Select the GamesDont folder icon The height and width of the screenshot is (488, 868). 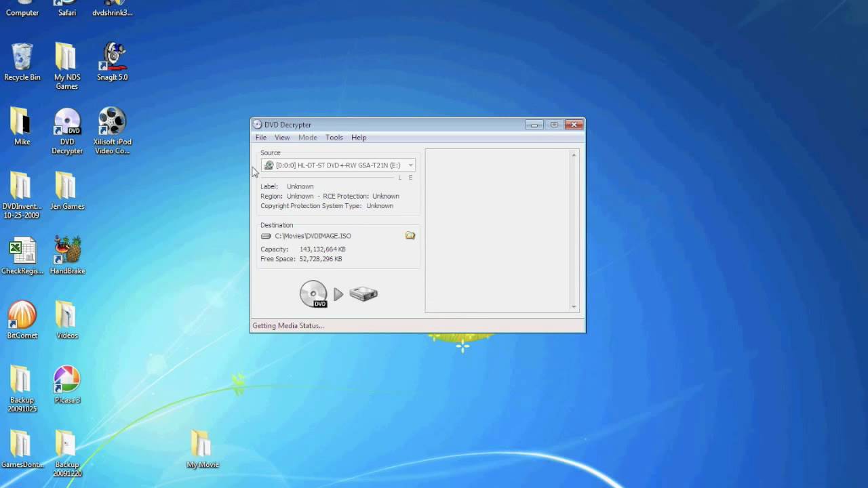(22, 450)
